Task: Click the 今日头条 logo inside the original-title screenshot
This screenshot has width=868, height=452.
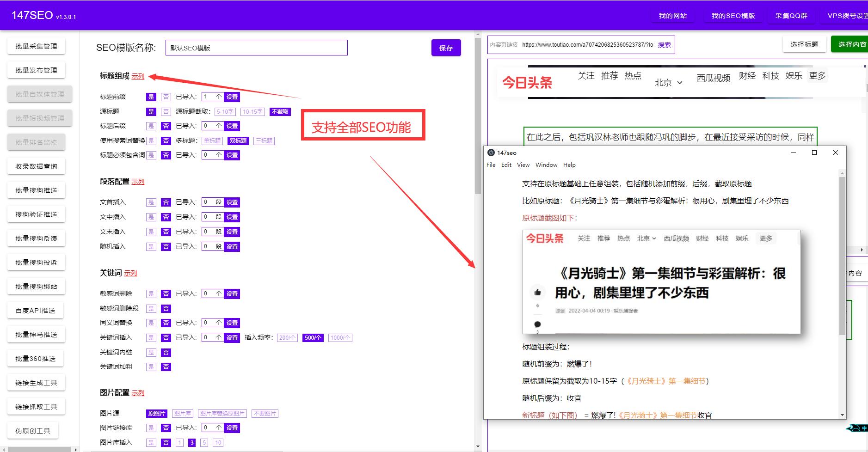Action: [x=544, y=238]
